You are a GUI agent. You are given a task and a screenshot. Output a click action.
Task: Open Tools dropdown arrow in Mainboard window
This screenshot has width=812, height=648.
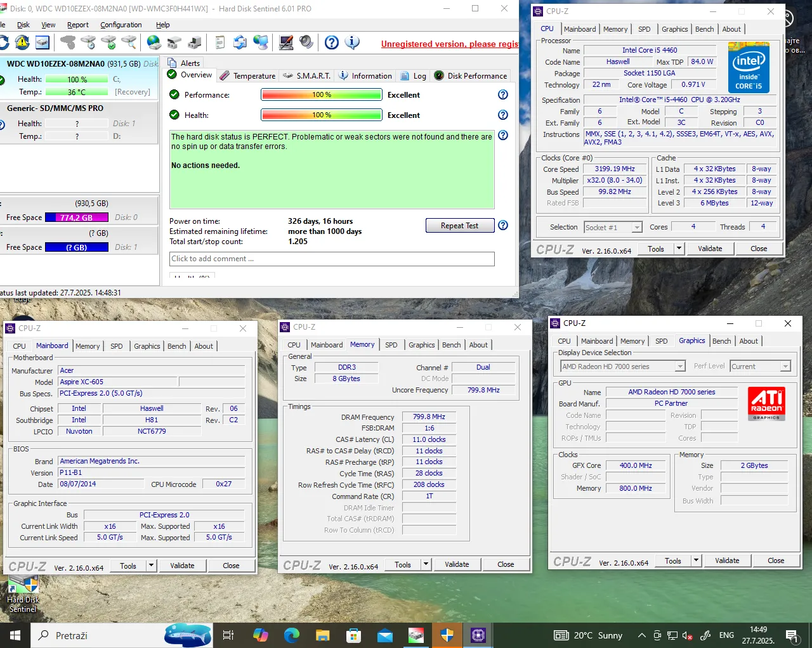[152, 566]
